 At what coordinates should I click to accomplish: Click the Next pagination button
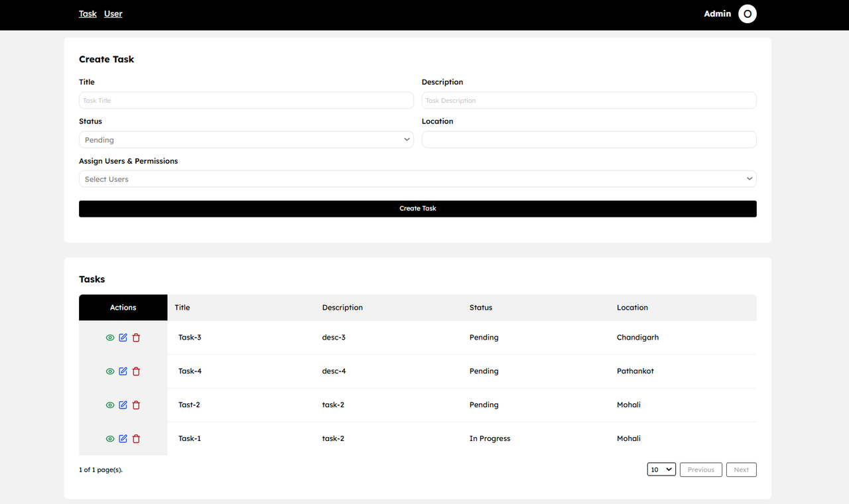point(742,470)
